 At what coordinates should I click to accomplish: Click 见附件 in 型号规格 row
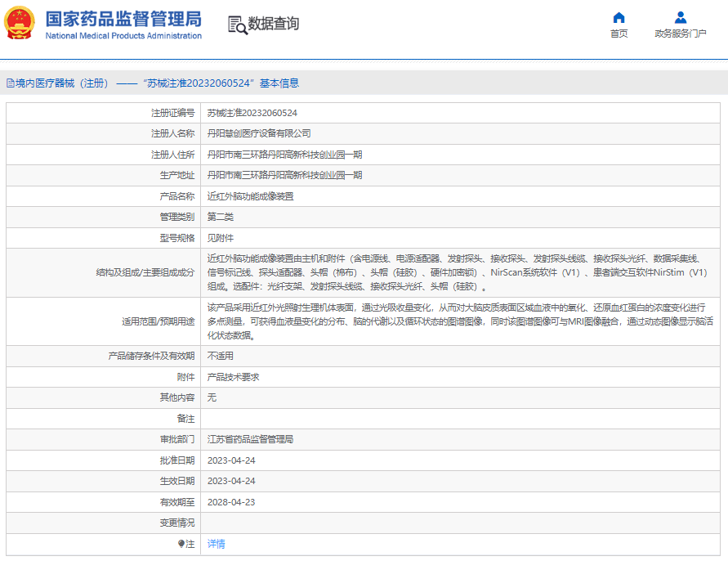[220, 238]
